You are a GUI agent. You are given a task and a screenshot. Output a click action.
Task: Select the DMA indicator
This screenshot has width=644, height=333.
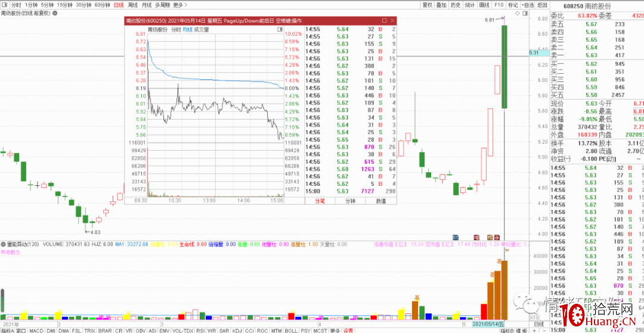coord(64,330)
